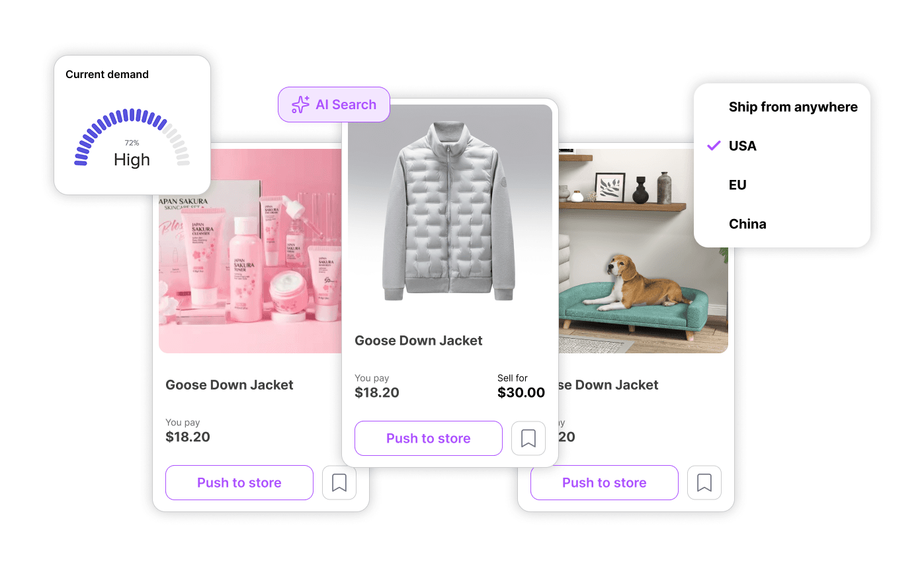Open the AI Search menu
Viewport: 924px width, 567px height.
[333, 104]
